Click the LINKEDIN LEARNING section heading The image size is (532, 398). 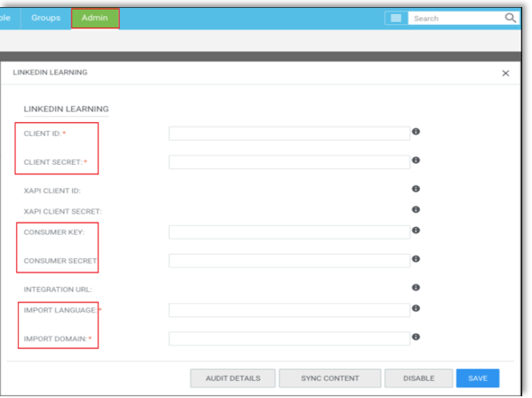tap(66, 109)
